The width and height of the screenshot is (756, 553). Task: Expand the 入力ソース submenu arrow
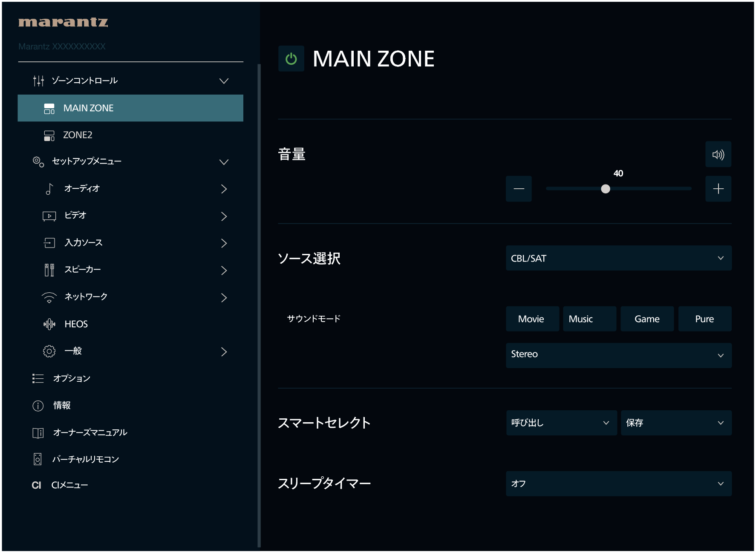point(224,243)
